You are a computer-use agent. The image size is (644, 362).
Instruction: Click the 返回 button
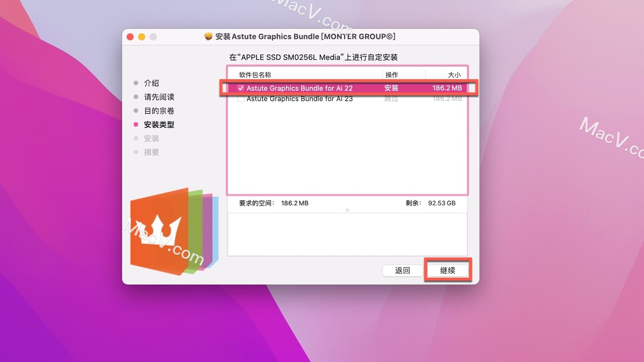point(402,270)
